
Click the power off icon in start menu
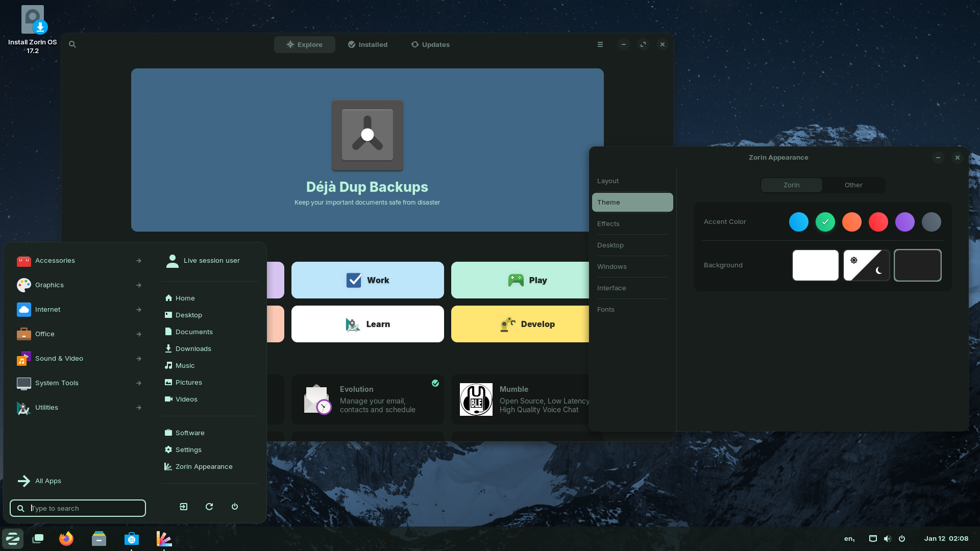[x=235, y=507]
